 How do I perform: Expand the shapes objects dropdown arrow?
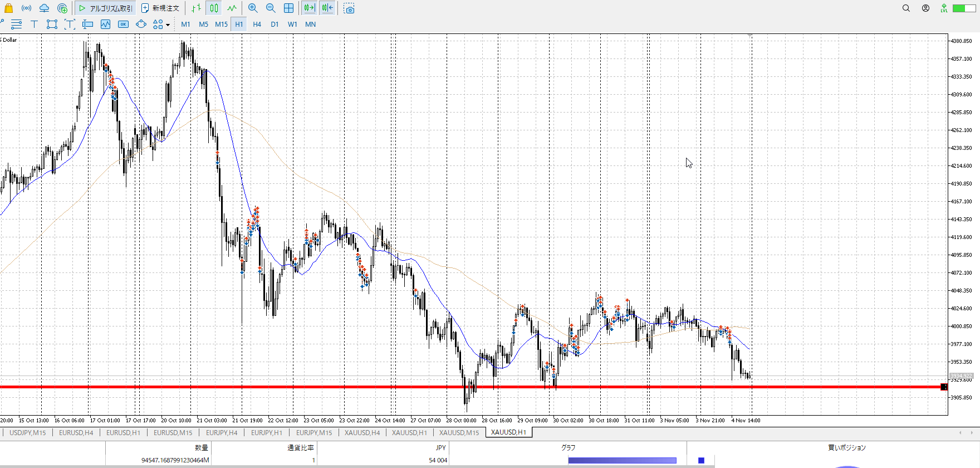coord(168,25)
